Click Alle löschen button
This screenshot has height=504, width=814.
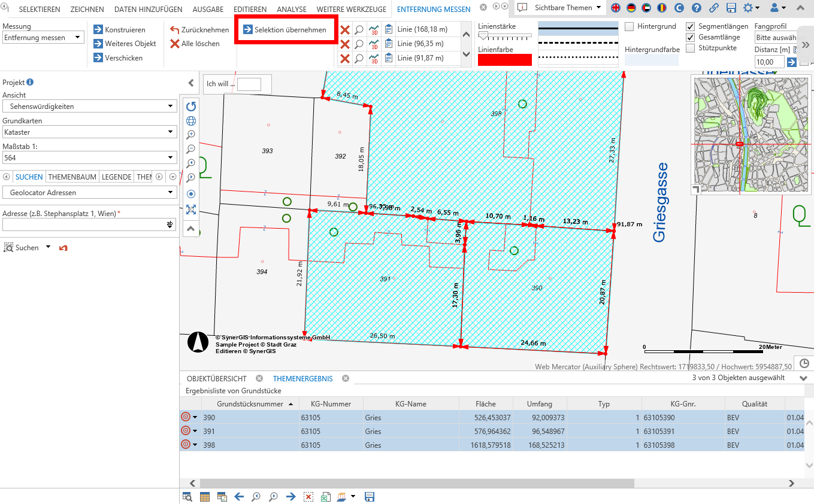[x=195, y=44]
